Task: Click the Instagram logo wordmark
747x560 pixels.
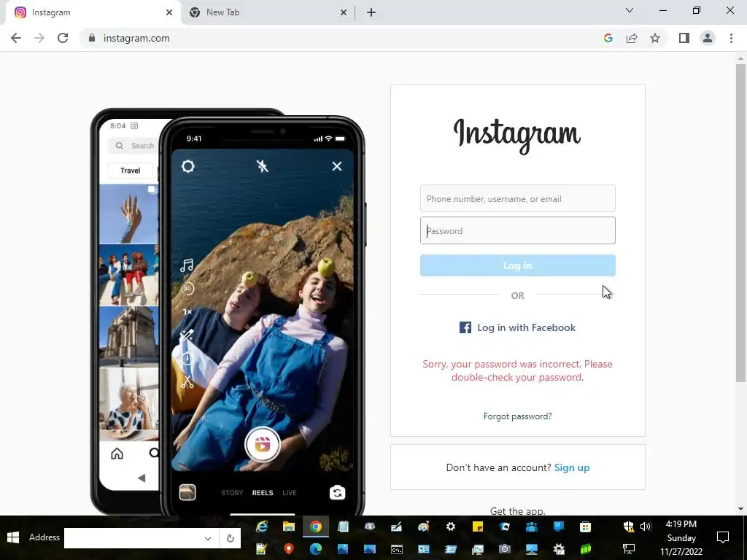Action: click(x=517, y=135)
